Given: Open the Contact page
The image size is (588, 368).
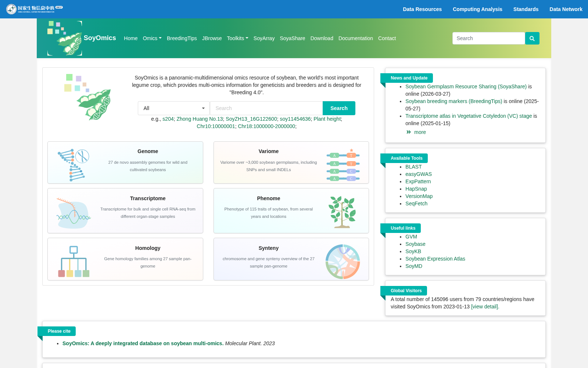Looking at the screenshot, I should (x=387, y=38).
